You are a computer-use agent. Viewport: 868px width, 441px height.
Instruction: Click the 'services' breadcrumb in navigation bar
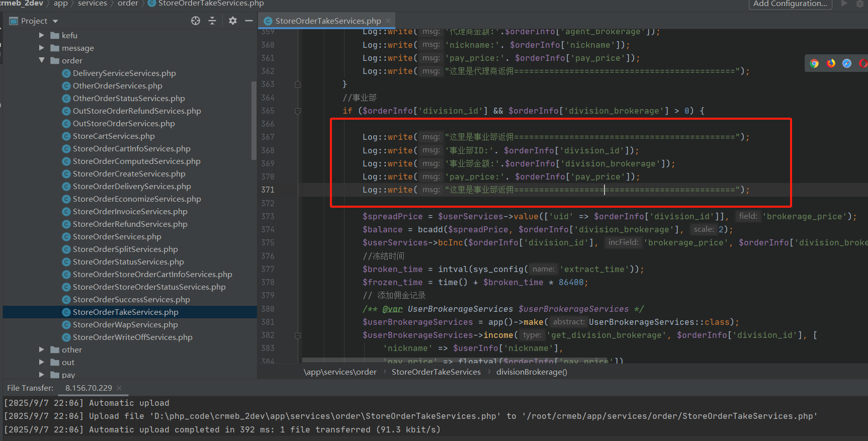tap(93, 4)
